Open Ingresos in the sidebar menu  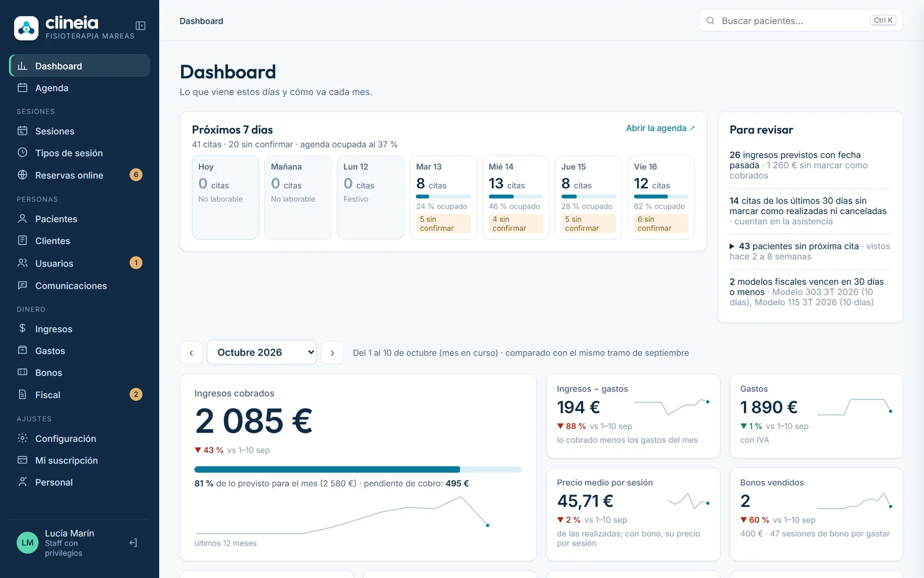point(80,329)
